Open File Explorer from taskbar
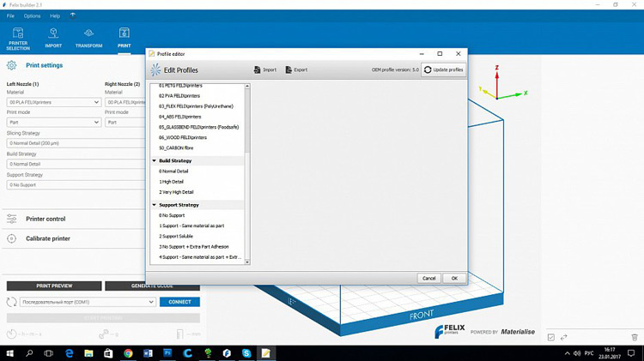This screenshot has height=361, width=644. coord(88,353)
